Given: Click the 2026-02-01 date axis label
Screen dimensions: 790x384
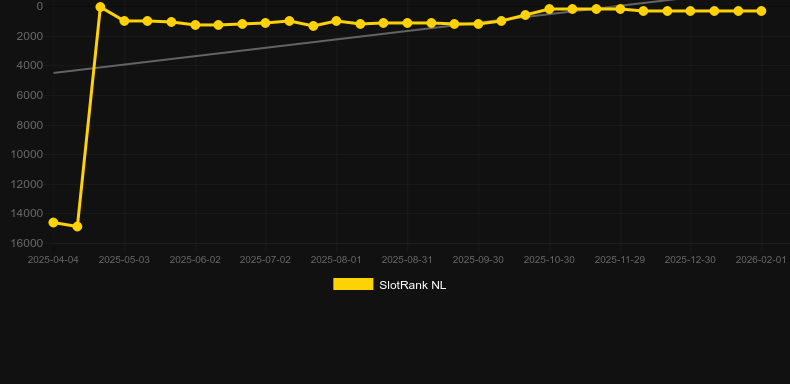Looking at the screenshot, I should click(x=761, y=260).
